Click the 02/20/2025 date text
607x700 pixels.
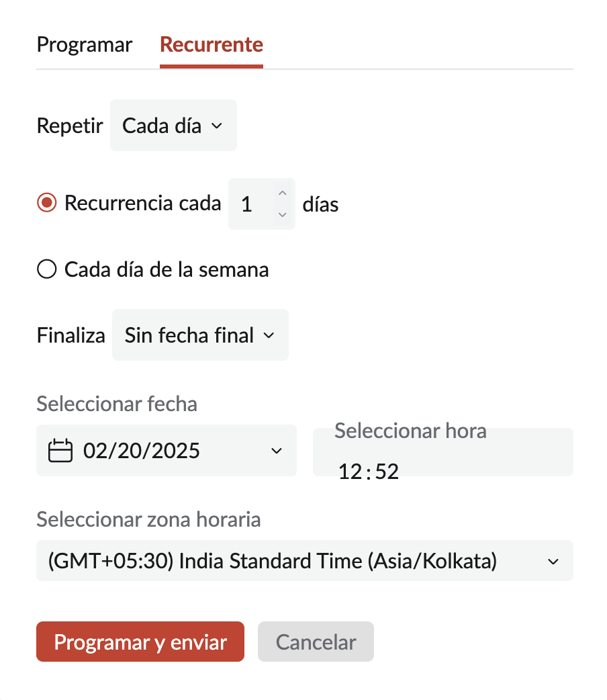142,451
